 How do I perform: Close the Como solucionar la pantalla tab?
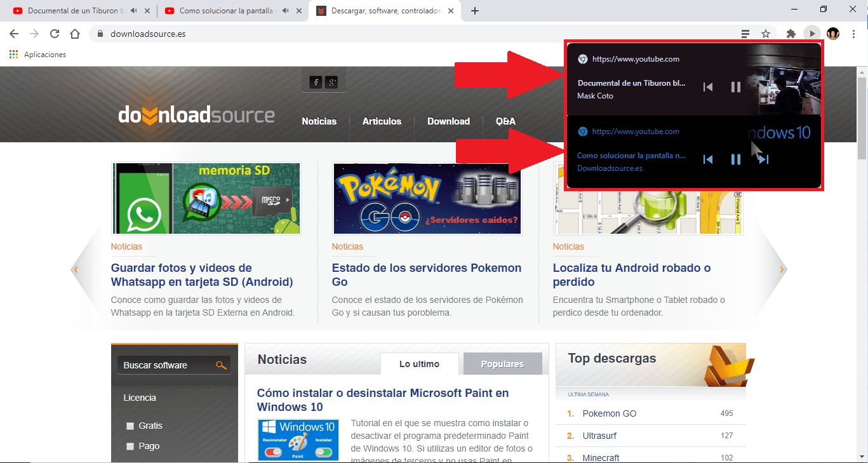click(300, 11)
